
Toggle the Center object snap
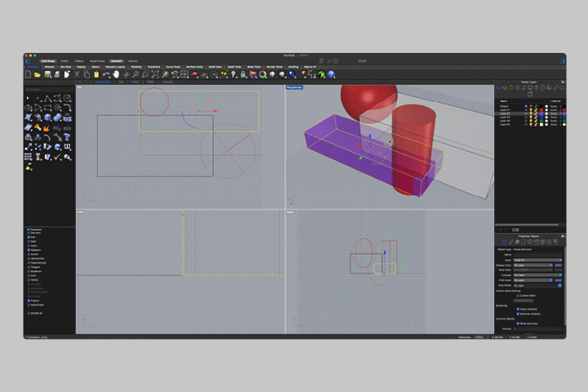pyautogui.click(x=29, y=254)
